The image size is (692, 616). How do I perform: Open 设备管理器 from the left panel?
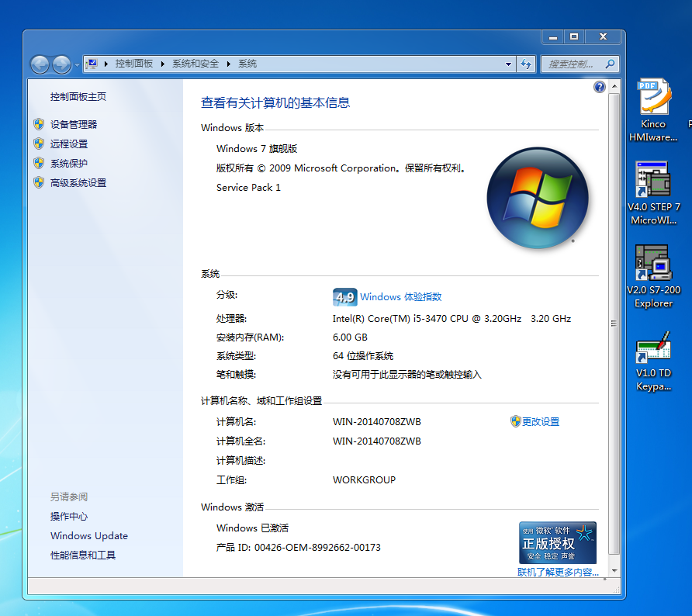coord(74,124)
